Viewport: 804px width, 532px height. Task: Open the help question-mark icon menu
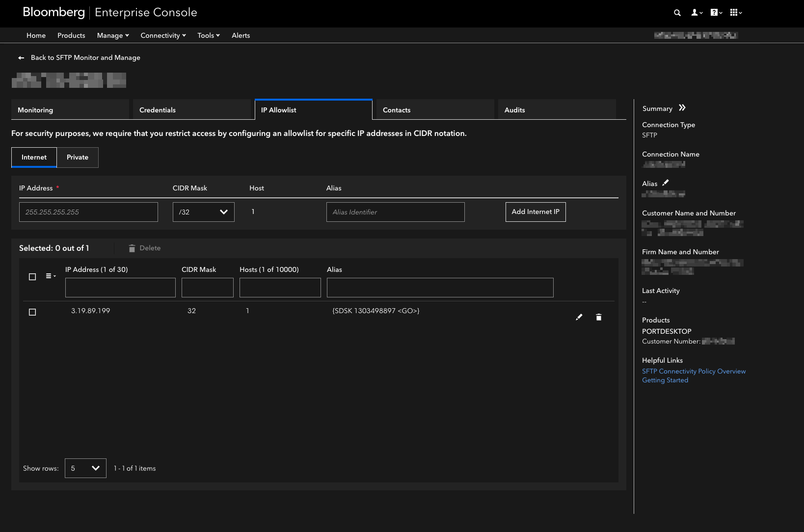(x=717, y=13)
